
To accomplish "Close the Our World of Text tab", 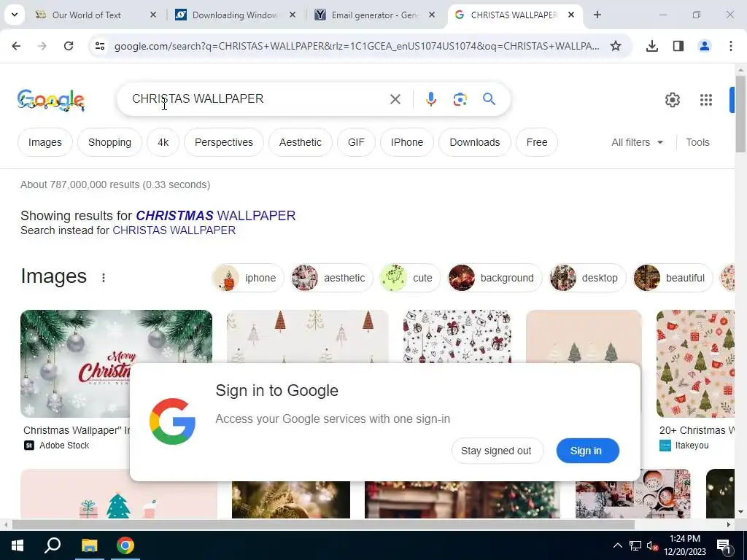I will (x=153, y=15).
